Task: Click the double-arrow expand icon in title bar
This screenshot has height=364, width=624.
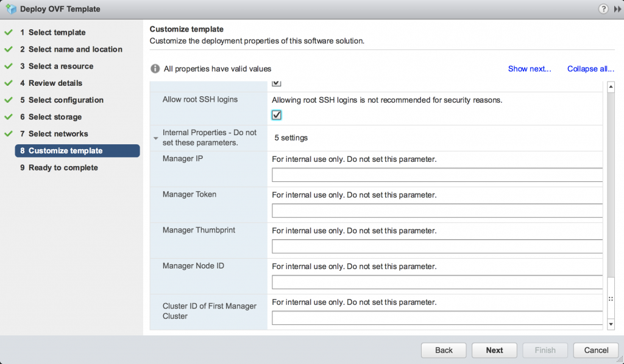Action: click(x=617, y=9)
